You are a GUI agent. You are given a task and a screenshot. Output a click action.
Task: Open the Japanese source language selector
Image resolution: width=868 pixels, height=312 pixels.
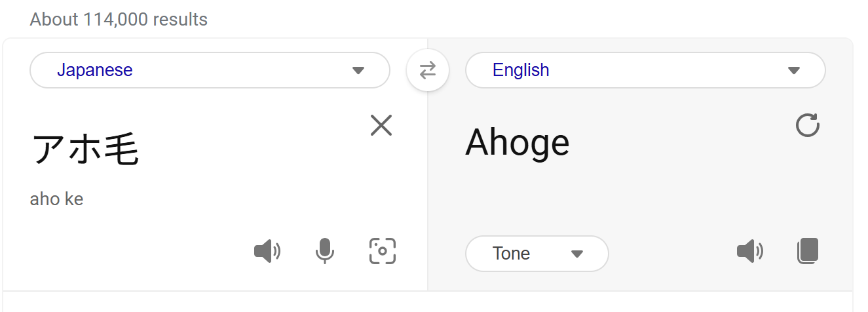coord(210,70)
